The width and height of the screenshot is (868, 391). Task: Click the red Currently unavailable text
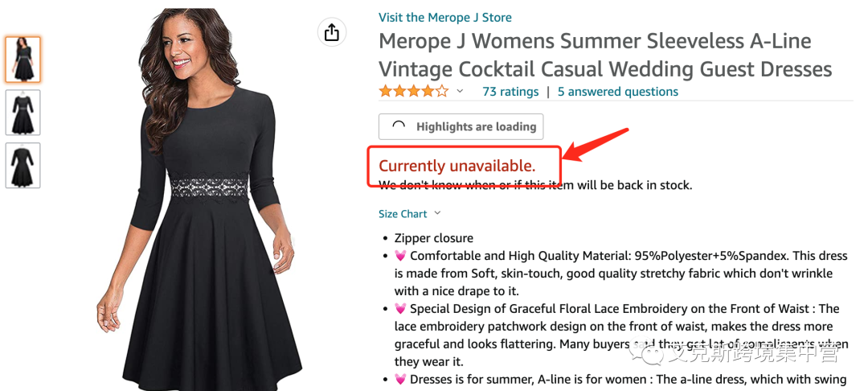(x=457, y=167)
